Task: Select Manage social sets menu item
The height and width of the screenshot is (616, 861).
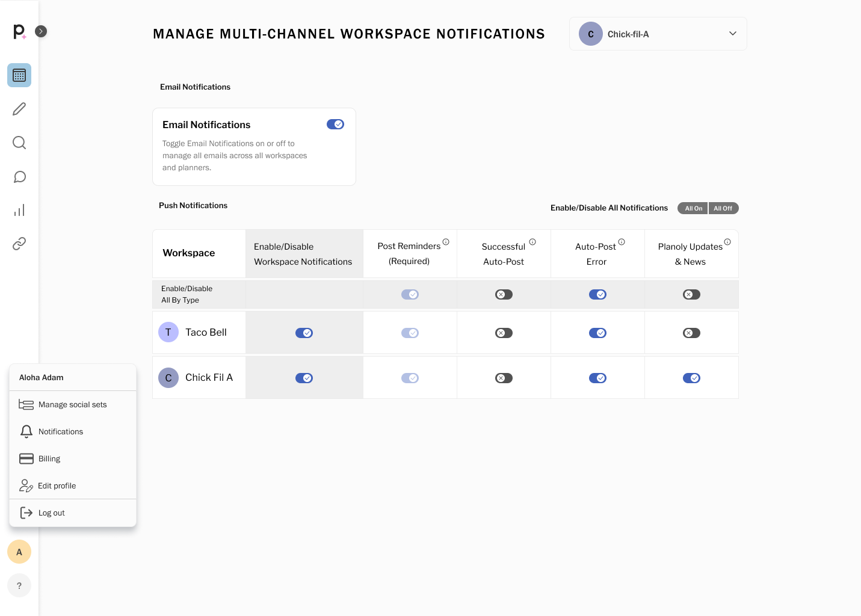Action: coord(73,404)
